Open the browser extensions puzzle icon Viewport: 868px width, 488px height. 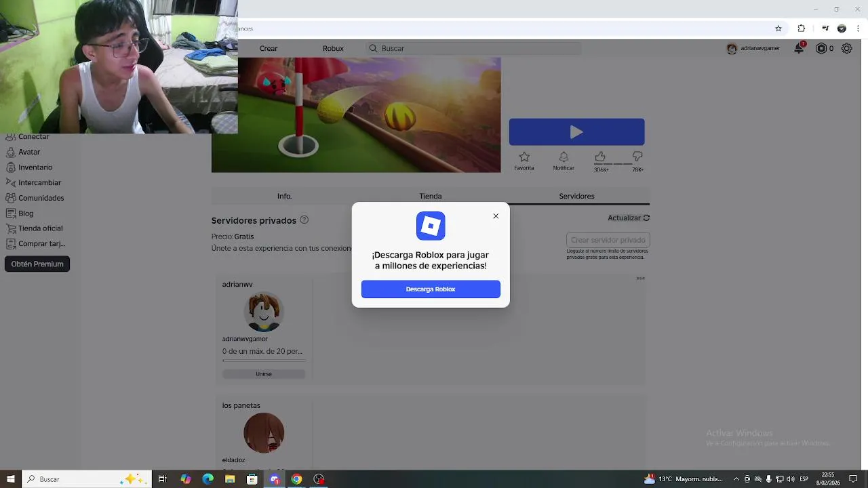click(x=802, y=28)
